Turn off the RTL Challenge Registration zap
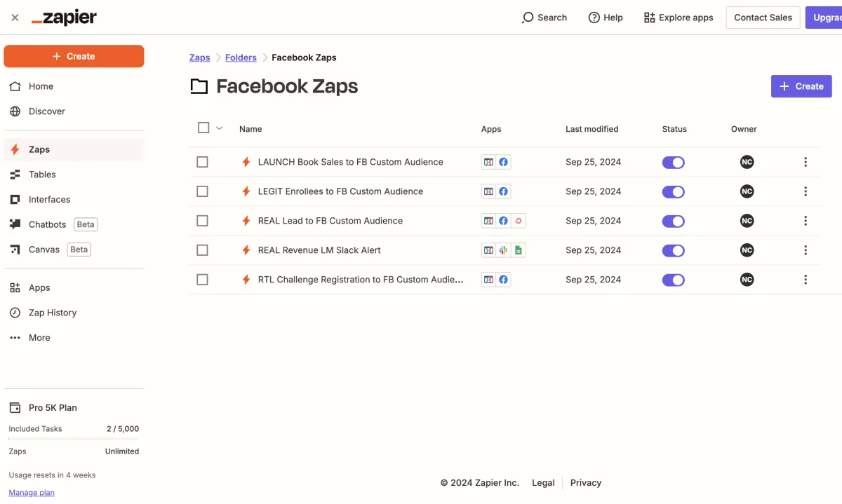The width and height of the screenshot is (842, 504). (x=674, y=280)
